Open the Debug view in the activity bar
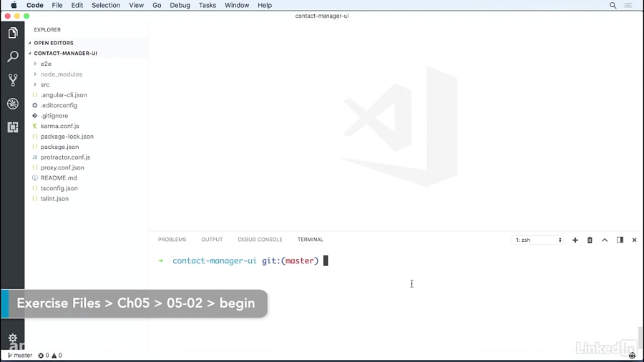 click(x=13, y=104)
